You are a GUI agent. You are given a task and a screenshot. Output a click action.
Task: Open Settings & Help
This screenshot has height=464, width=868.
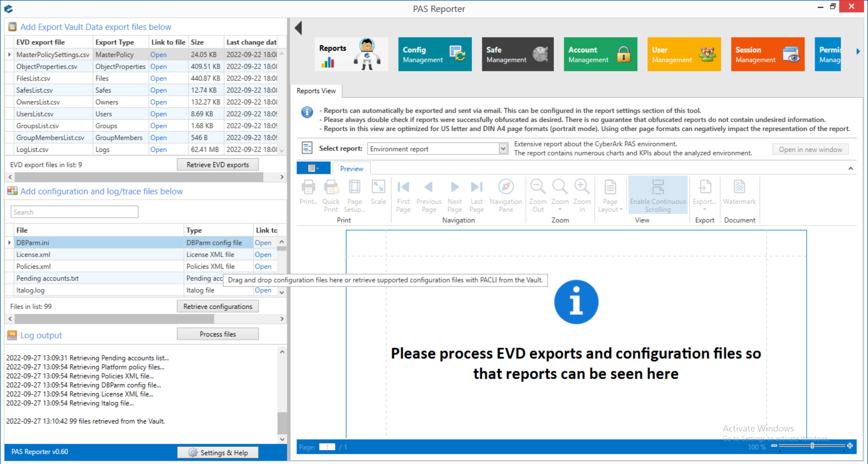click(217, 453)
